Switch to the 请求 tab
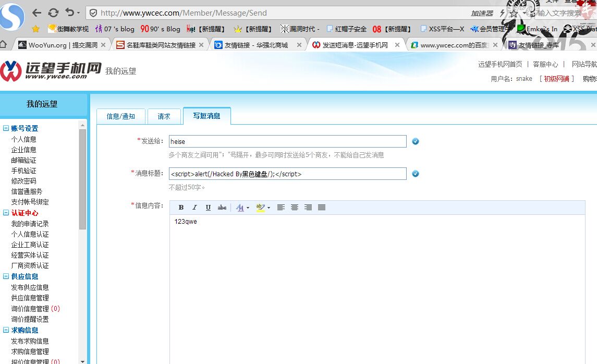597x364 pixels. [x=164, y=116]
